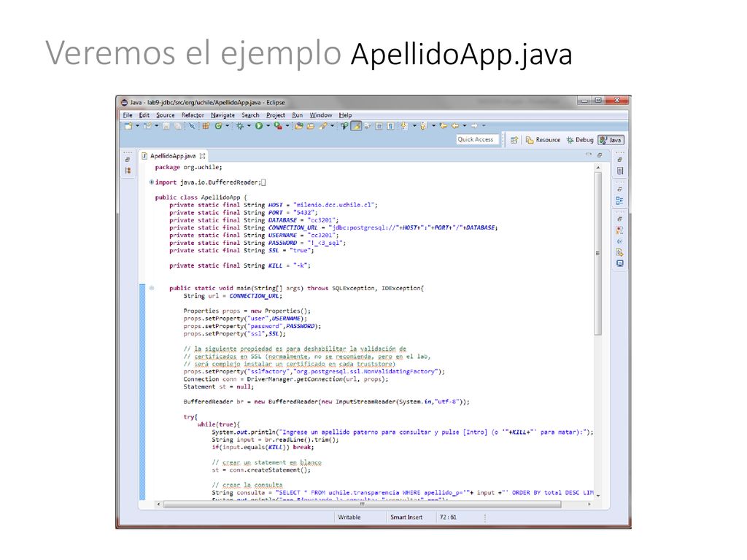747x560 pixels.
Task: Go to Previous Annotation icon
Action: pyautogui.click(x=423, y=125)
